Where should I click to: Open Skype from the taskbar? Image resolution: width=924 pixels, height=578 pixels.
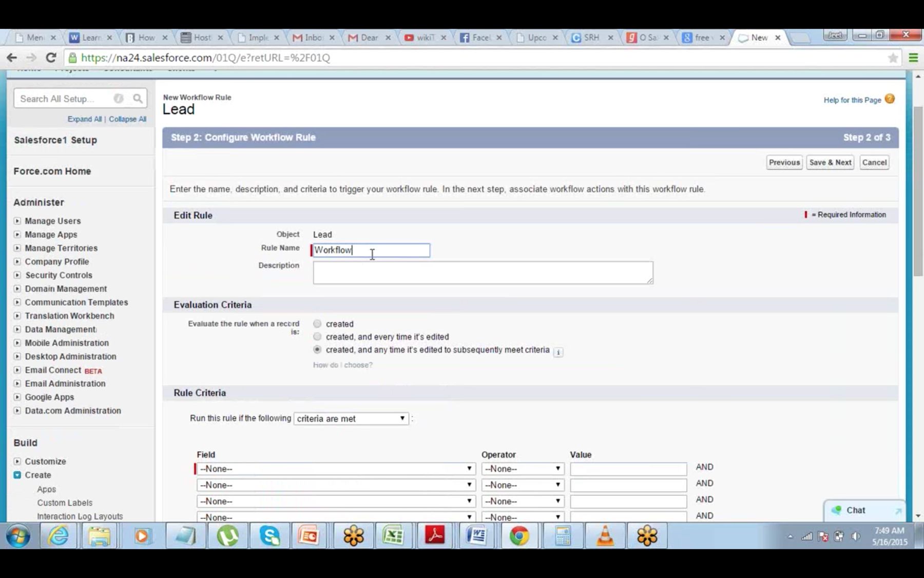tap(269, 536)
